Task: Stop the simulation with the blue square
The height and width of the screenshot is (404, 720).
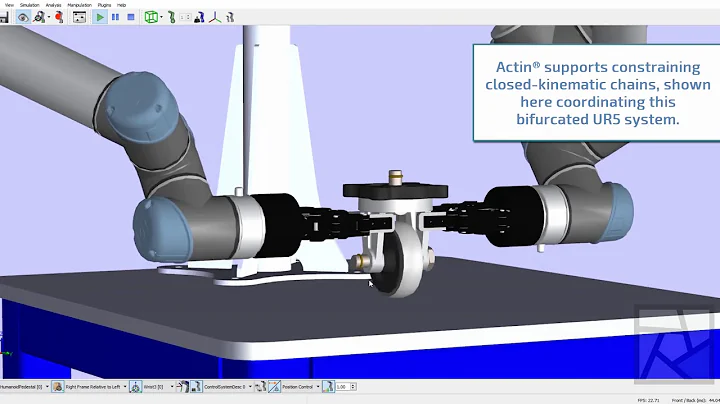Action: coord(131,17)
